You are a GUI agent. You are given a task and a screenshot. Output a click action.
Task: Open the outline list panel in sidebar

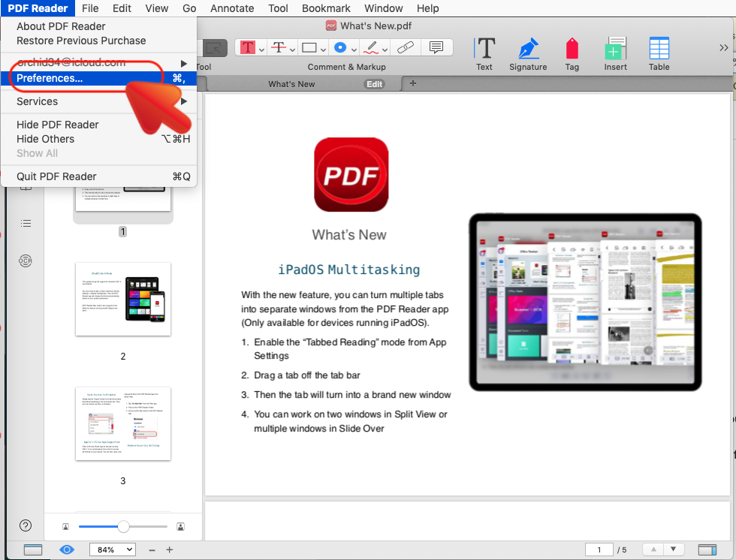click(x=26, y=223)
